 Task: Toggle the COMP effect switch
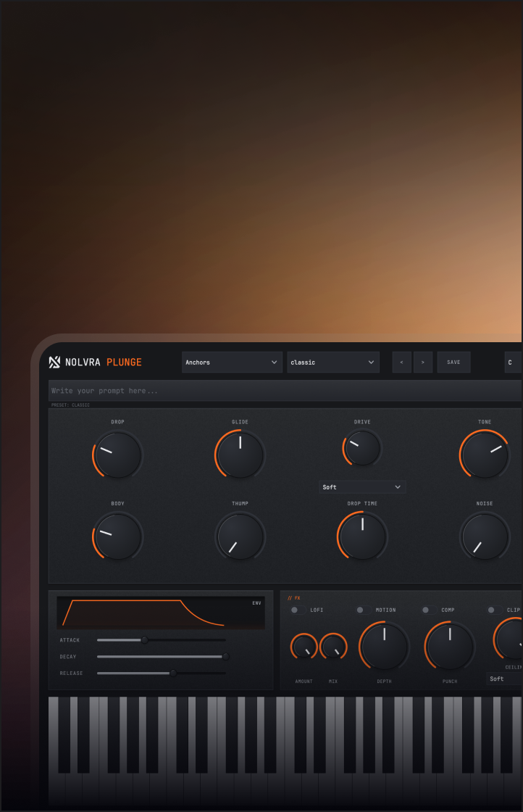coord(429,610)
